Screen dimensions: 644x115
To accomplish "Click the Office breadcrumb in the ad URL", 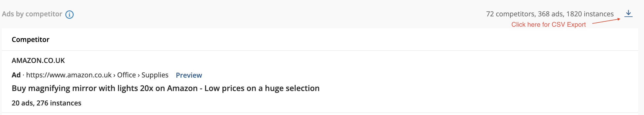I will [126, 75].
